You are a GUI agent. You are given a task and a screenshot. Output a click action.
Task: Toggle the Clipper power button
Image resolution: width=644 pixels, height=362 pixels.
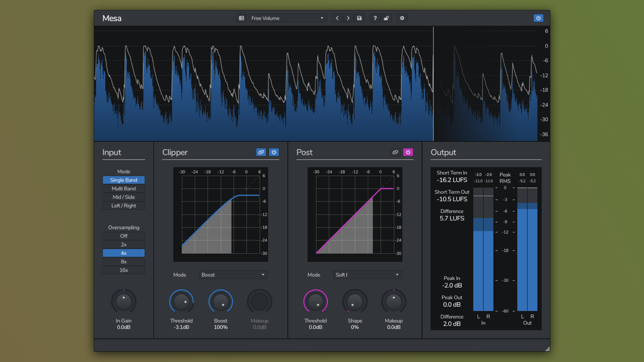(274, 152)
